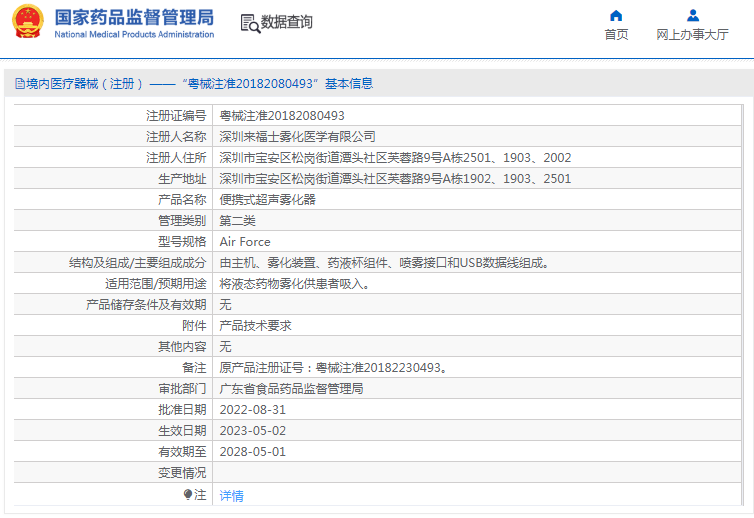Click National Medical Products Administration English text
Image resolution: width=754 pixels, height=518 pixels.
click(x=133, y=35)
